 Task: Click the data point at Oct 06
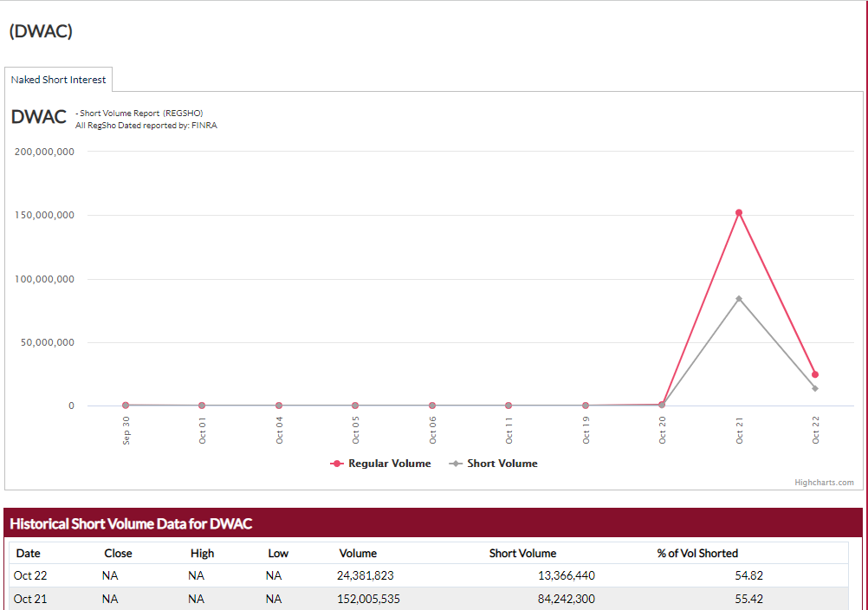pos(432,406)
